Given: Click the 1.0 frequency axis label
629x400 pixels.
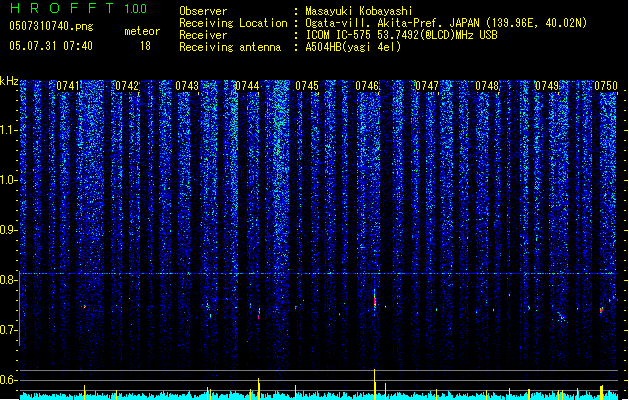Looking at the screenshot, I should coord(8,180).
